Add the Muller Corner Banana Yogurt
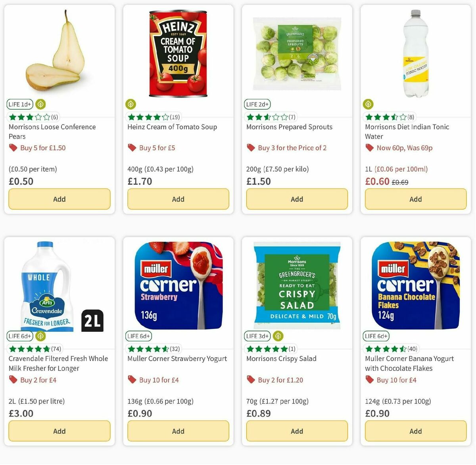 coord(415,431)
